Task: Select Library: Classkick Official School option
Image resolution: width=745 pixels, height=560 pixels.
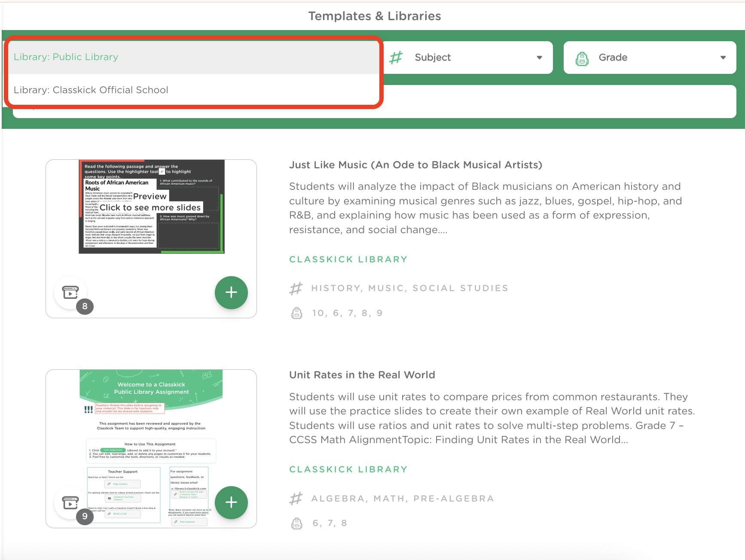Action: 193,90
